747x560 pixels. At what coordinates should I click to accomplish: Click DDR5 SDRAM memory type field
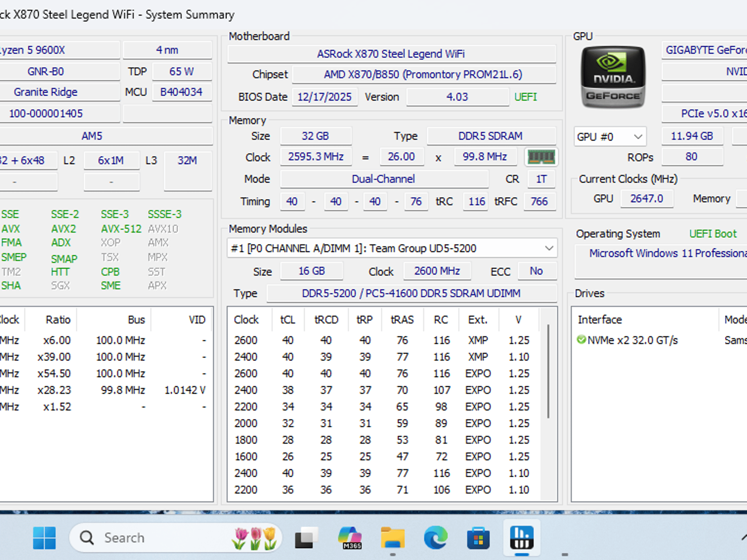[491, 136]
